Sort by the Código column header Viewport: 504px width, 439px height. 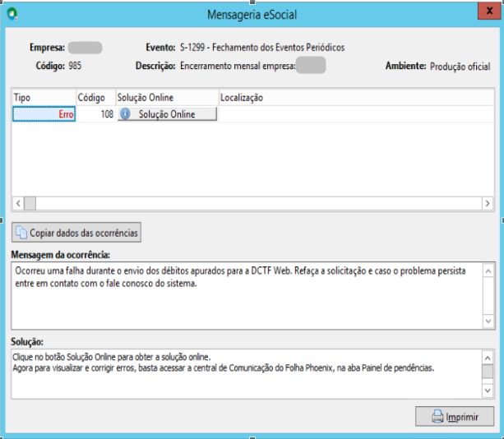click(x=96, y=97)
